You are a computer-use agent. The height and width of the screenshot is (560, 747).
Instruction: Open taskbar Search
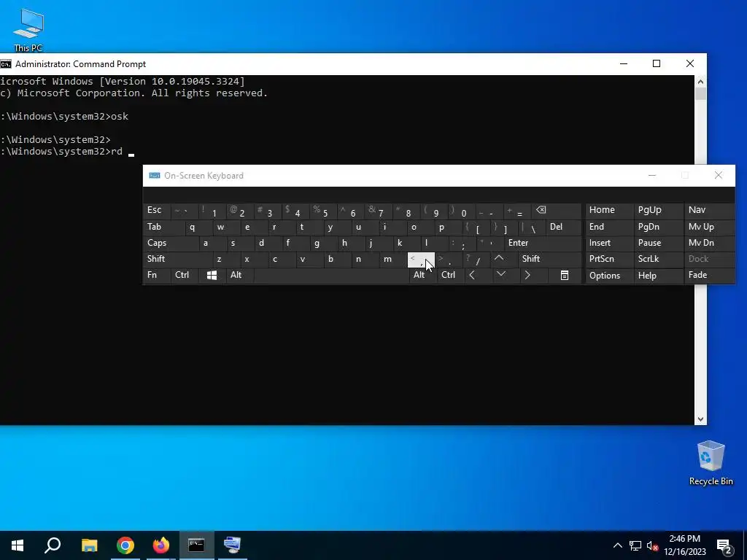(53, 545)
